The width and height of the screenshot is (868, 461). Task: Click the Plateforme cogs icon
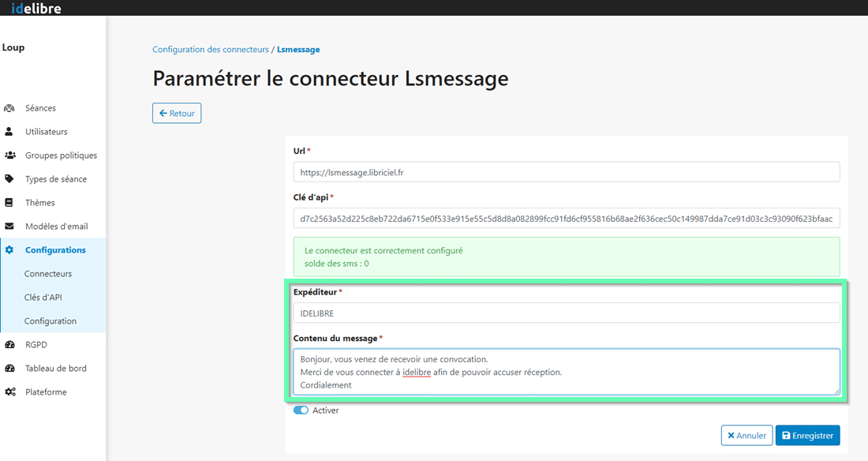9,392
